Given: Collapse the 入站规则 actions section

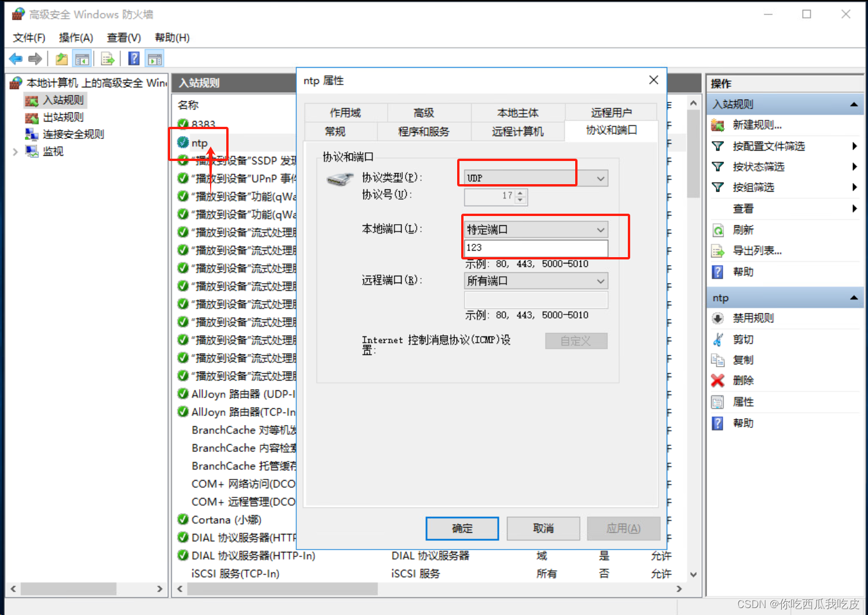Looking at the screenshot, I should 854,104.
